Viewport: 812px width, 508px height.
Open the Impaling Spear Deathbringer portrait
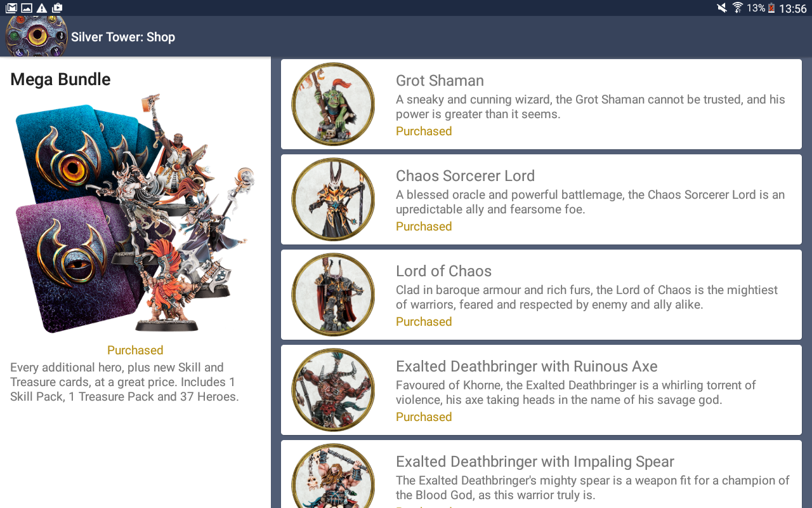tap(333, 476)
